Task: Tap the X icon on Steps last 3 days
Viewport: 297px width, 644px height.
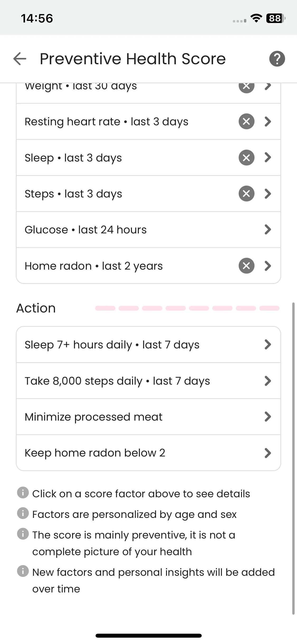Action: [246, 194]
